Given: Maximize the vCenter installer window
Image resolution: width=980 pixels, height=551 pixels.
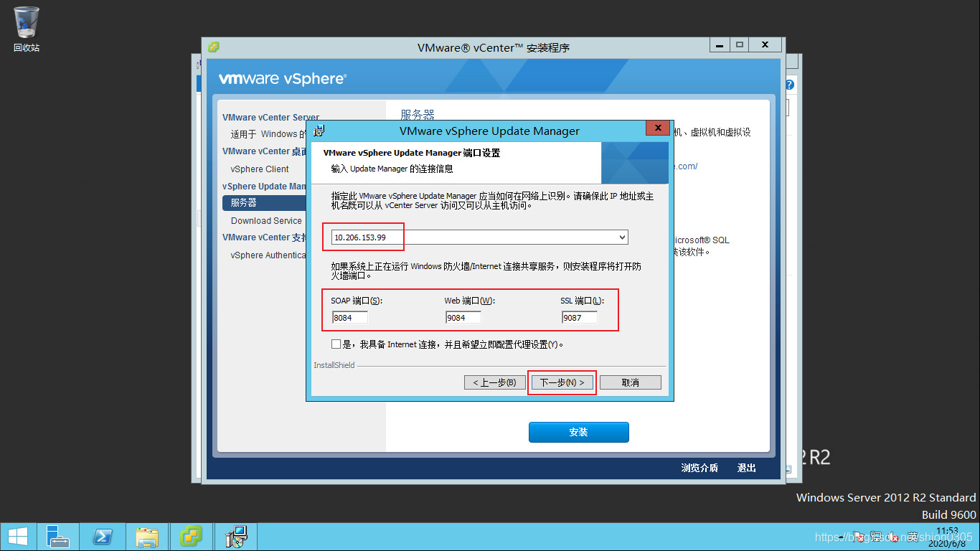Looking at the screenshot, I should coord(740,44).
